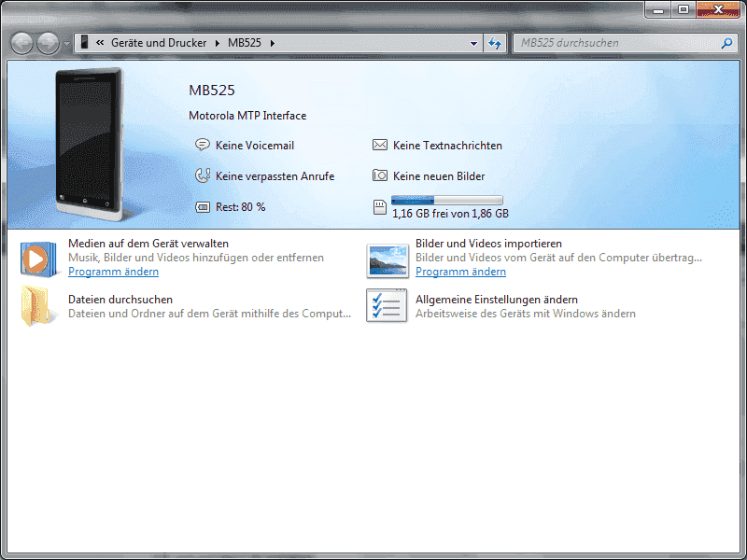Viewport: 747px width, 560px height.
Task: Click the refresh button in address bar
Action: coord(495,43)
